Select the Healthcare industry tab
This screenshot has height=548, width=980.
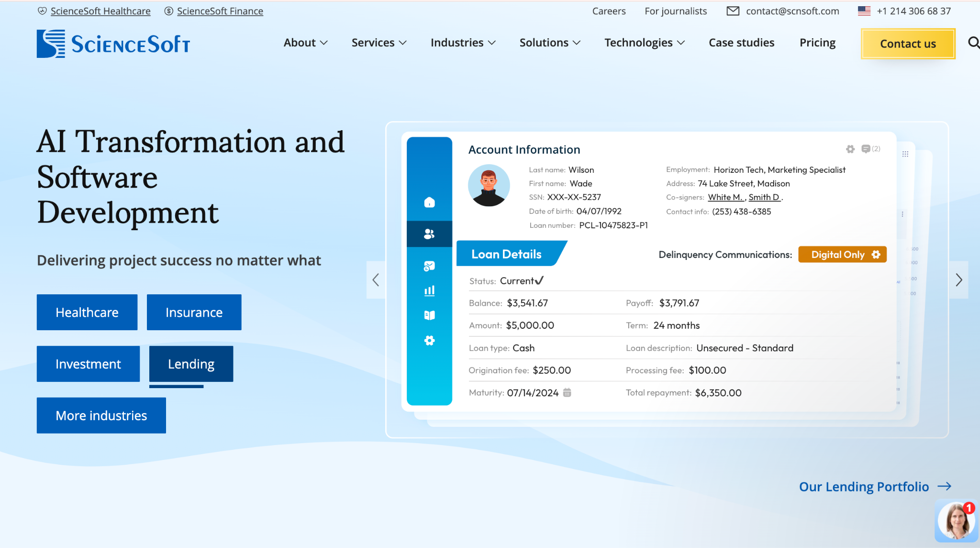87,312
